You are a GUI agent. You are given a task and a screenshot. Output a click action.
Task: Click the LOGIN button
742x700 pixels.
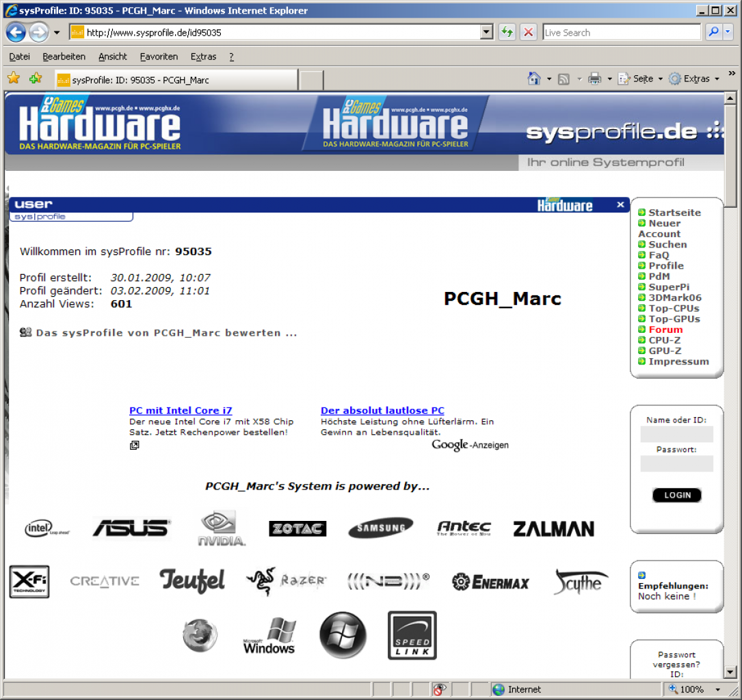tap(677, 495)
